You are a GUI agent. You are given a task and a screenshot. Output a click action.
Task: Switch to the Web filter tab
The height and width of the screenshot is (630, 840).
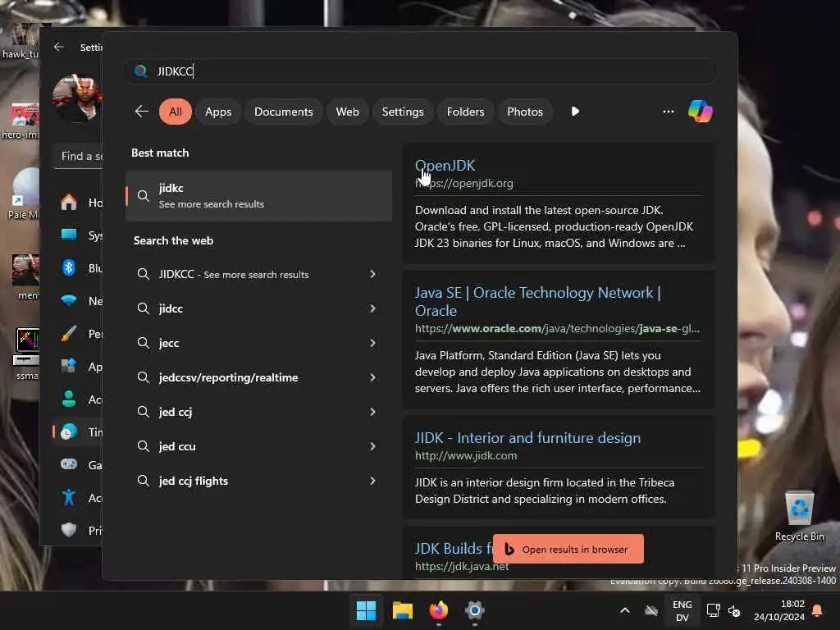pos(347,112)
